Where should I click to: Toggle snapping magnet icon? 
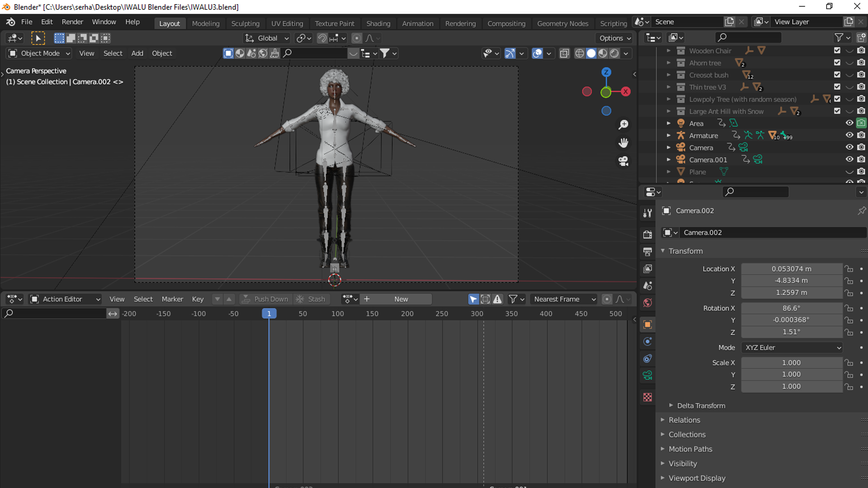pos(322,38)
